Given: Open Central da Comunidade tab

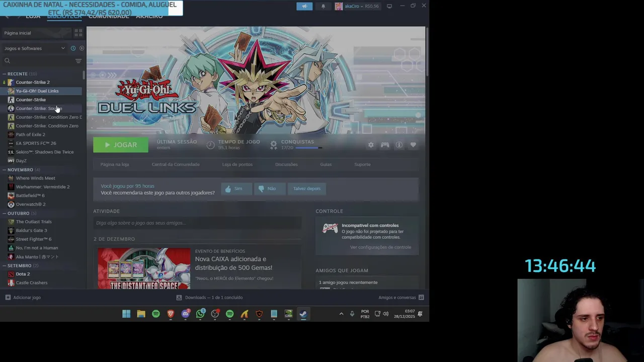Looking at the screenshot, I should 176,164.
